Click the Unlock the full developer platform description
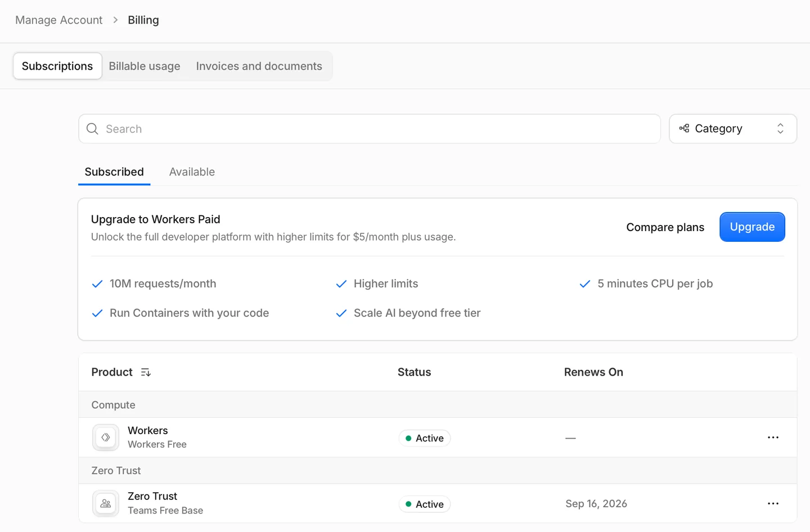 273,237
